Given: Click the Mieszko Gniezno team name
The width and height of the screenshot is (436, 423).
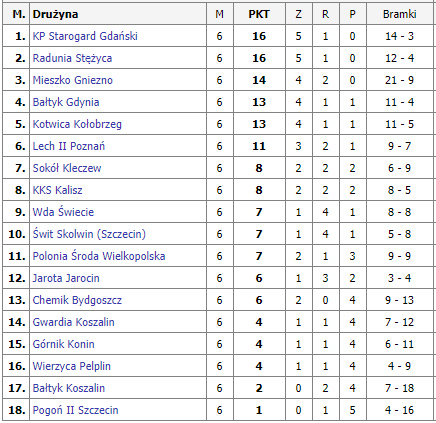Looking at the screenshot, I should (x=73, y=80).
